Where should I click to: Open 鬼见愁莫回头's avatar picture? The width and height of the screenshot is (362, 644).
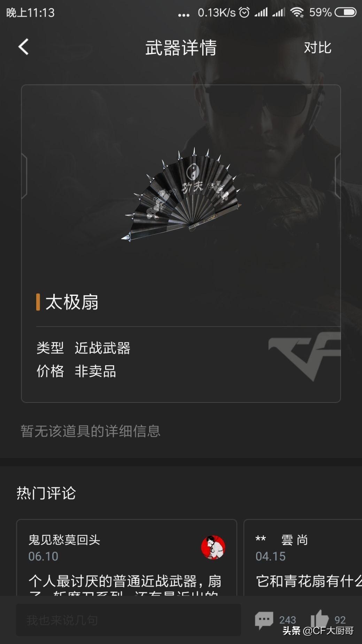point(213,547)
